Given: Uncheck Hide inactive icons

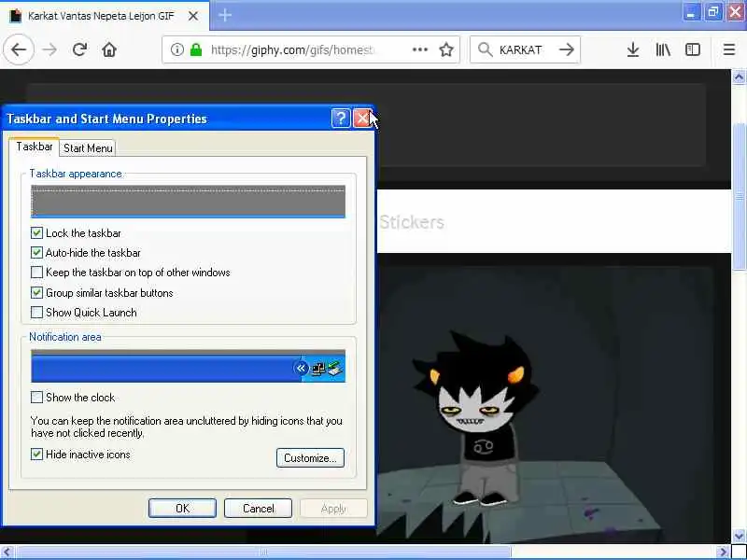Looking at the screenshot, I should click(36, 455).
